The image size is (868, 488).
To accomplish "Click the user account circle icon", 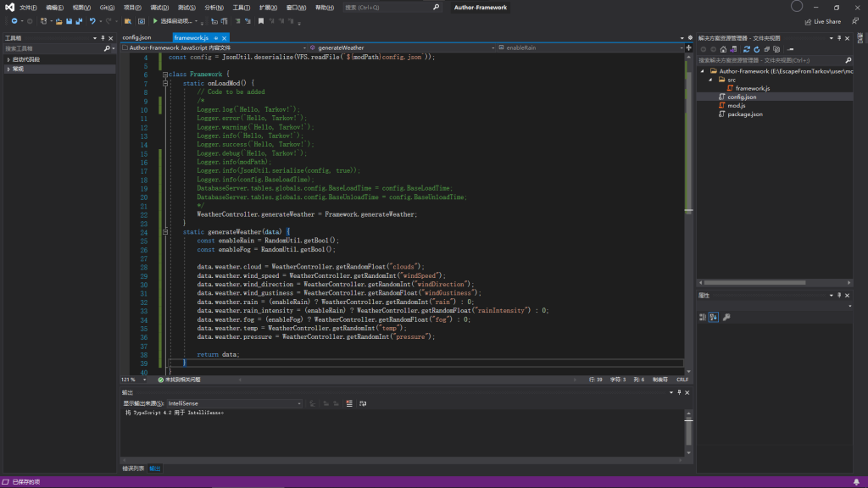I will [797, 6].
